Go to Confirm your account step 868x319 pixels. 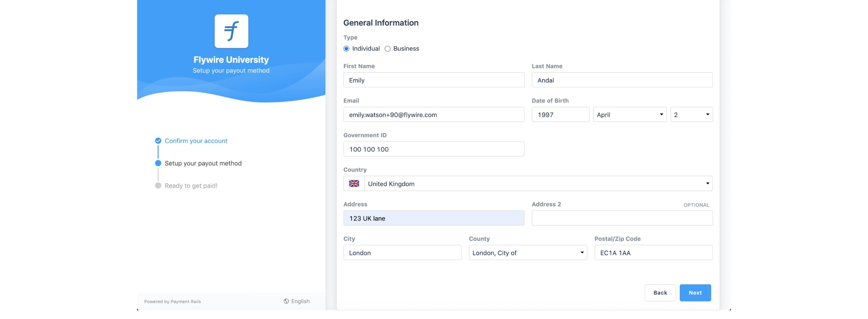point(196,141)
